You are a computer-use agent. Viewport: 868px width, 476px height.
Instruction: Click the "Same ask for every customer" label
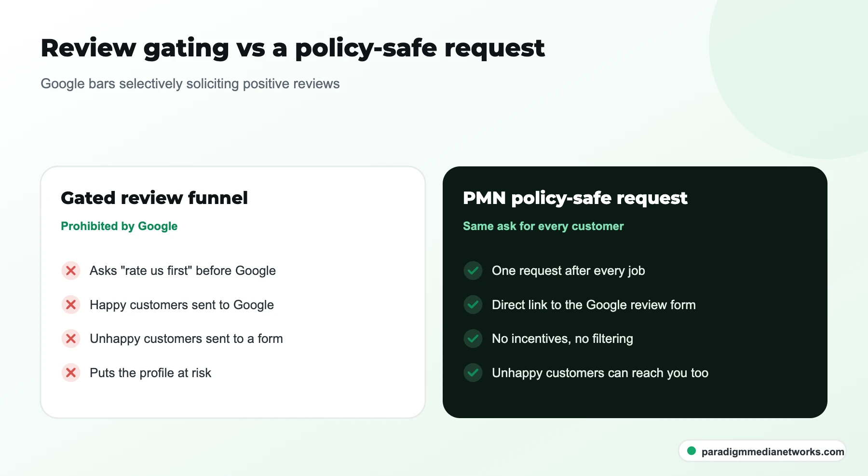pyautogui.click(x=543, y=226)
